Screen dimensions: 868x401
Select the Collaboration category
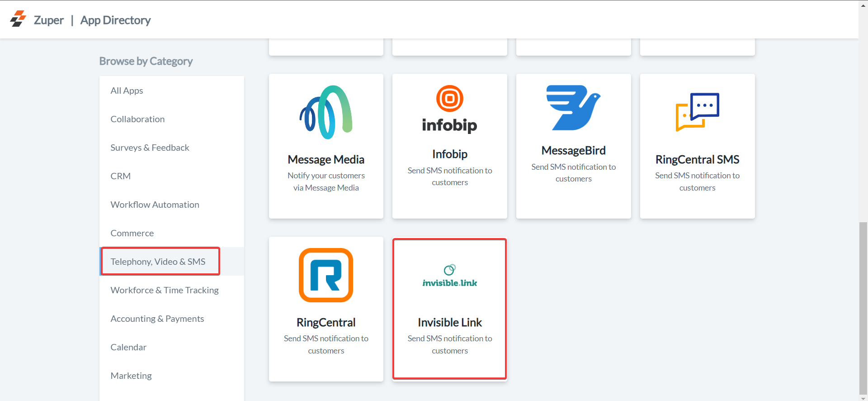(x=172, y=119)
